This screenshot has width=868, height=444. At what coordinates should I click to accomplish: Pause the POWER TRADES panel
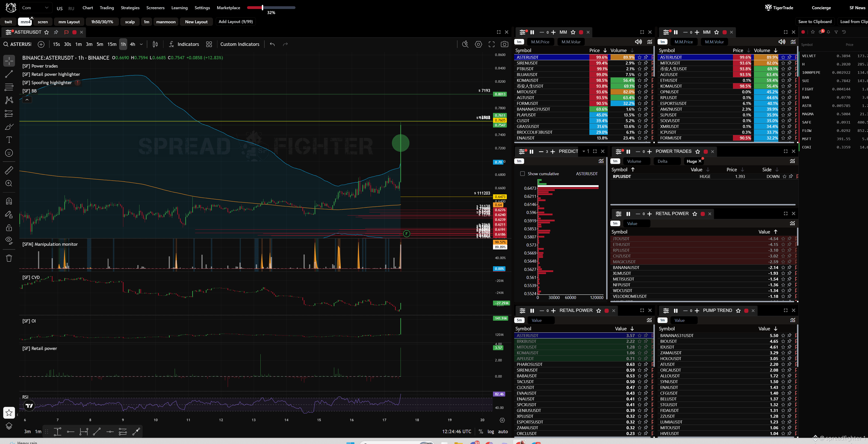pos(628,152)
